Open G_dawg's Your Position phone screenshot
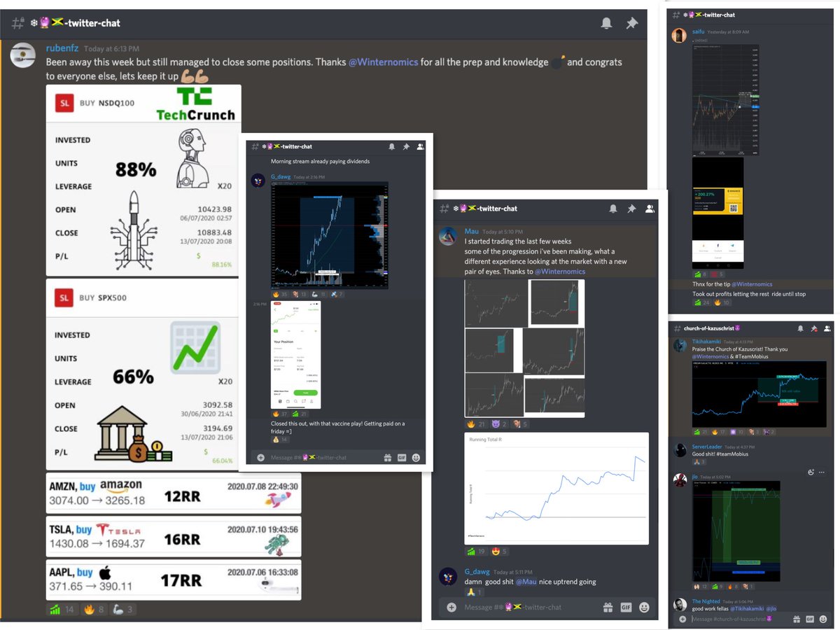The image size is (840, 630). 296,355
